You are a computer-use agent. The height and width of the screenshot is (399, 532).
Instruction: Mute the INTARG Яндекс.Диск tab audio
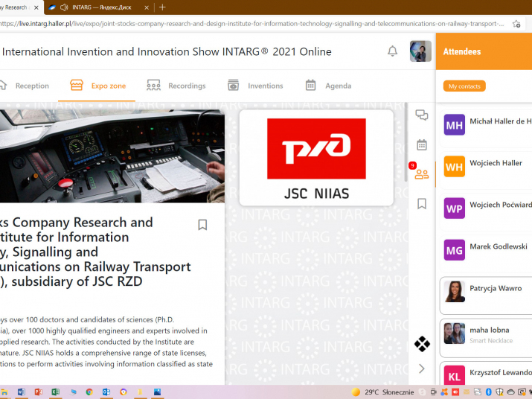[64, 7]
